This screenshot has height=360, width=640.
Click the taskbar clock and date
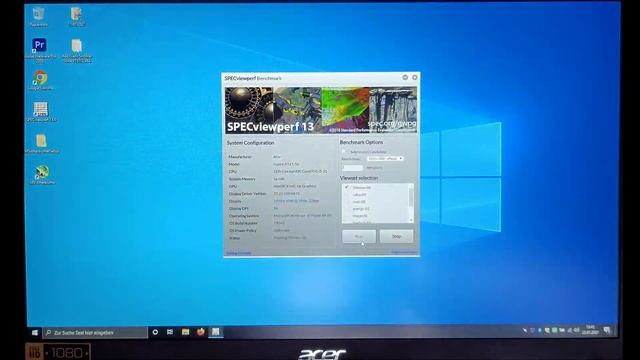[590, 330]
